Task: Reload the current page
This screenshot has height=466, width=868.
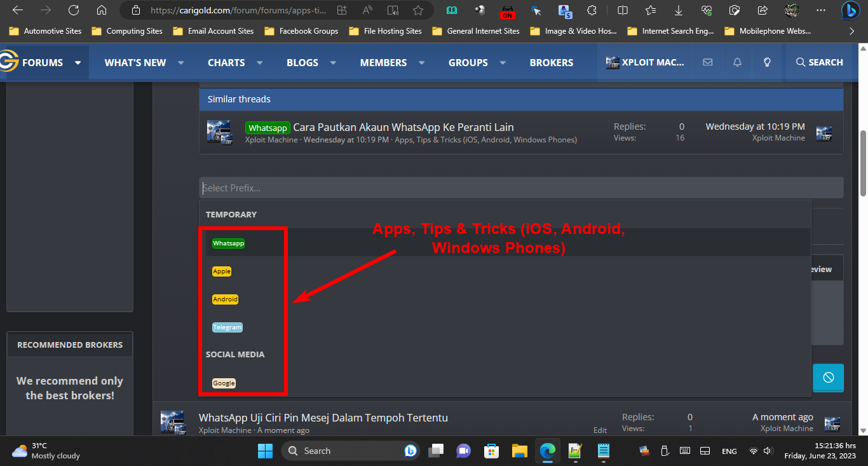Action: [74, 10]
